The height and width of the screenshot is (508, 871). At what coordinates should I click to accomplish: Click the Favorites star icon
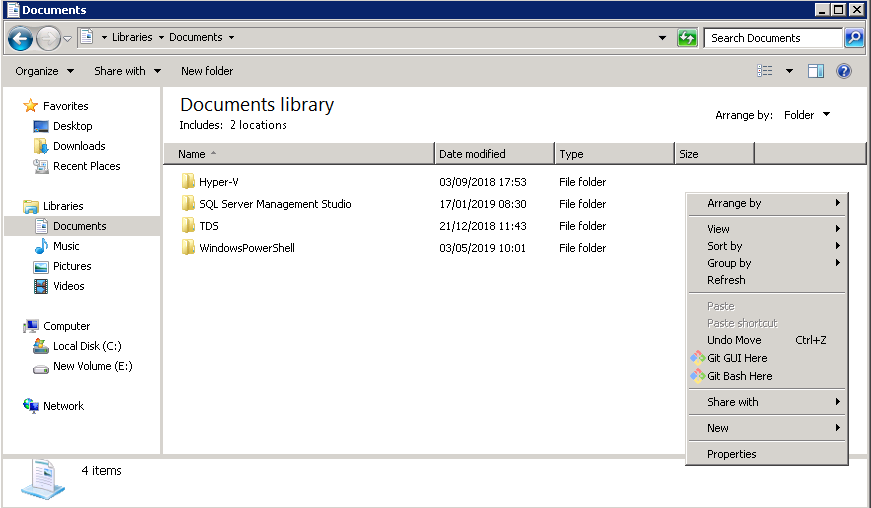(x=31, y=105)
